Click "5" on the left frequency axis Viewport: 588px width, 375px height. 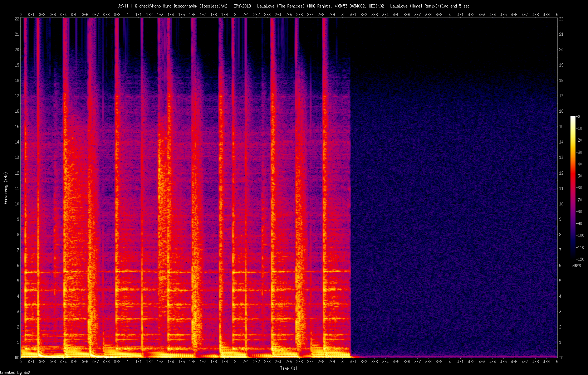(x=18, y=281)
